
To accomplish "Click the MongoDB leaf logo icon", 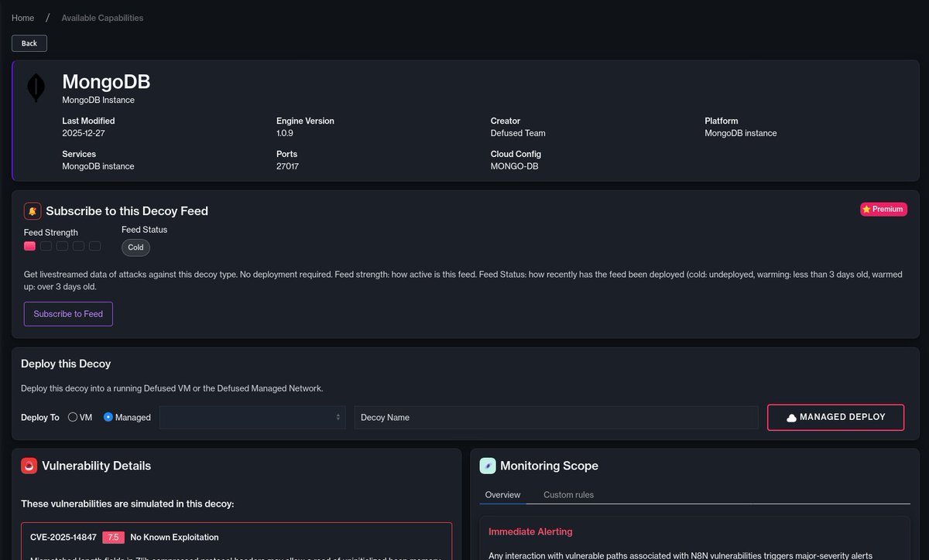I will click(36, 88).
